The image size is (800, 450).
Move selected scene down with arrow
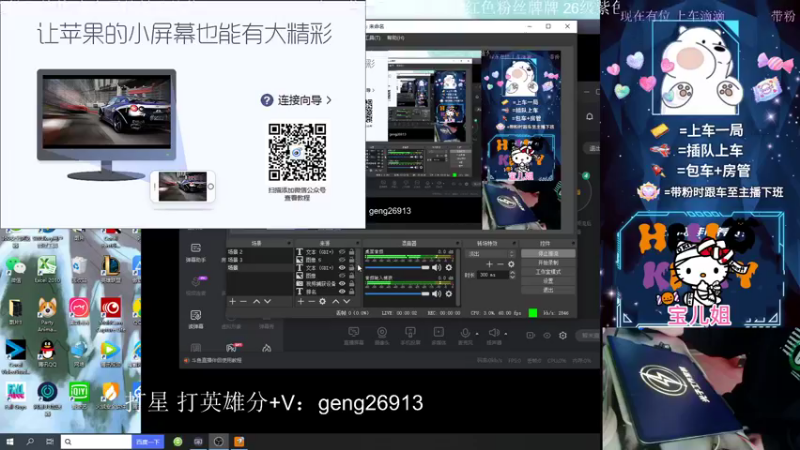267,302
